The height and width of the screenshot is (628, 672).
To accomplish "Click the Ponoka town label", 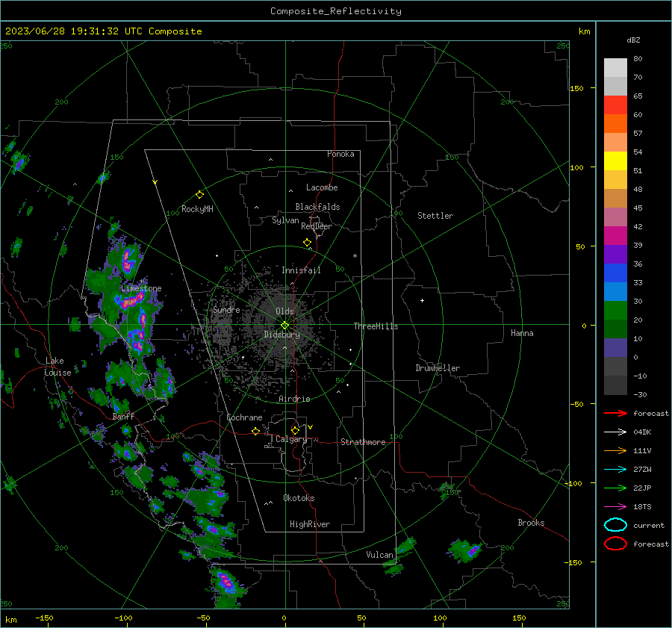I will pos(340,154).
